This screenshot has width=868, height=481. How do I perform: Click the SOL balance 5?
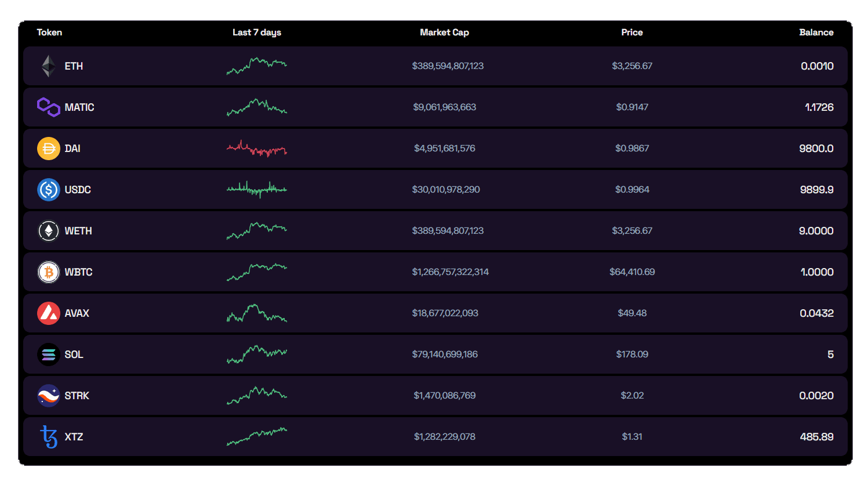click(830, 355)
